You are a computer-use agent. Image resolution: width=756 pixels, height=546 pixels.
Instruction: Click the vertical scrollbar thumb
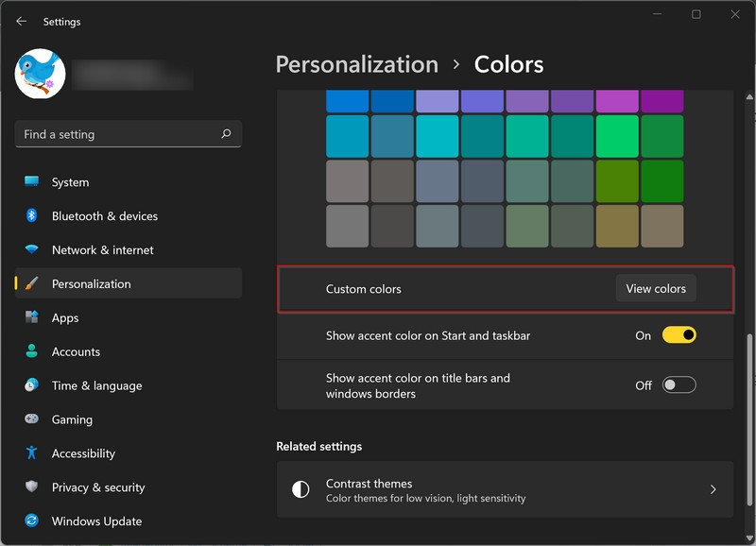pos(749,419)
